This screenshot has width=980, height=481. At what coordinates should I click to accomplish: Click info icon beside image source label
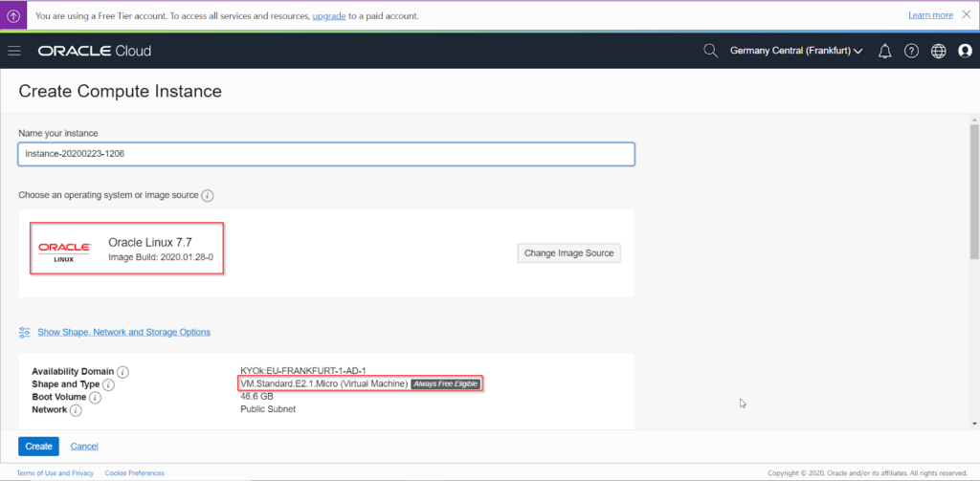tap(208, 195)
